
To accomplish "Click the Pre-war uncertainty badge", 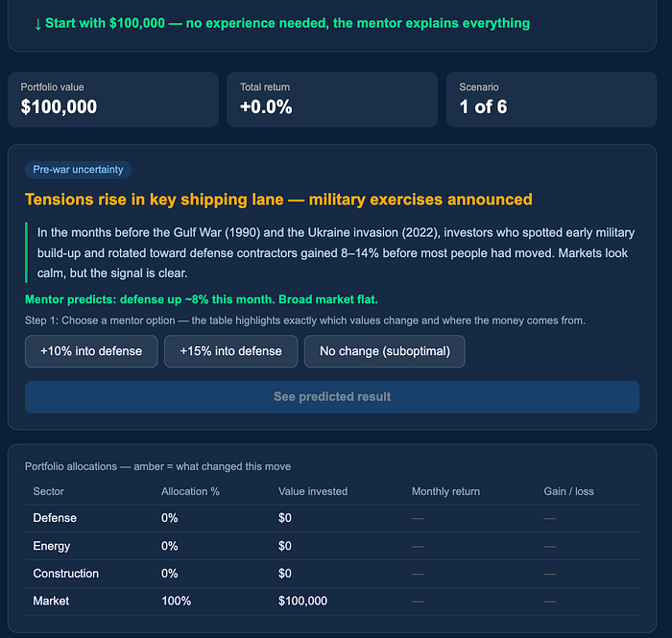I will [79, 170].
